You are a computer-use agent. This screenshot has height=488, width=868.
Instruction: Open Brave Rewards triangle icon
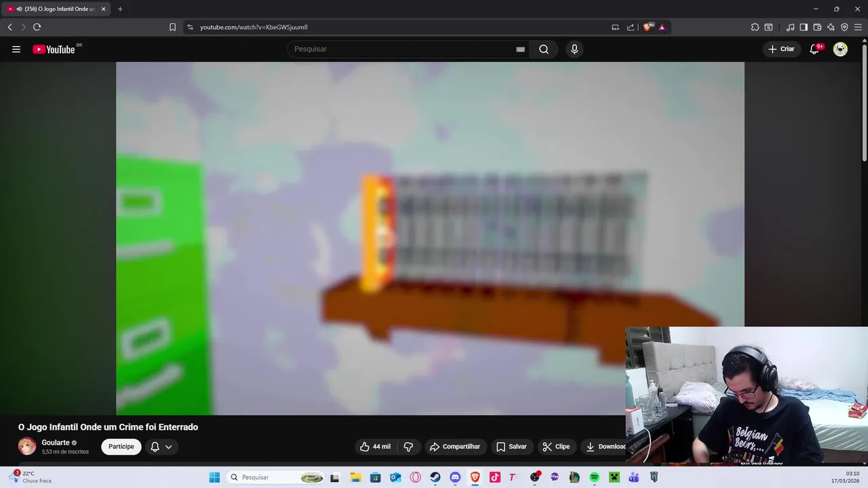(x=662, y=27)
